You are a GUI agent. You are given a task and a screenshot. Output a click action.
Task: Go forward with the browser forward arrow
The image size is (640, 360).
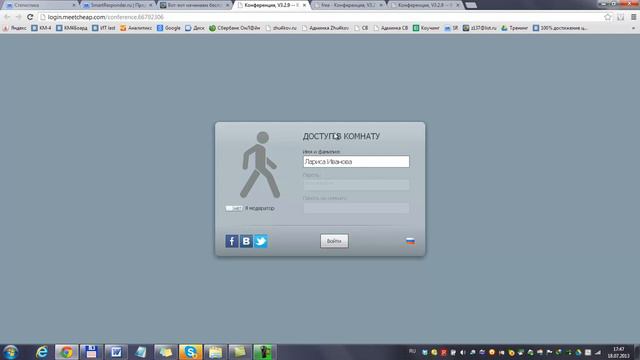click(18, 17)
